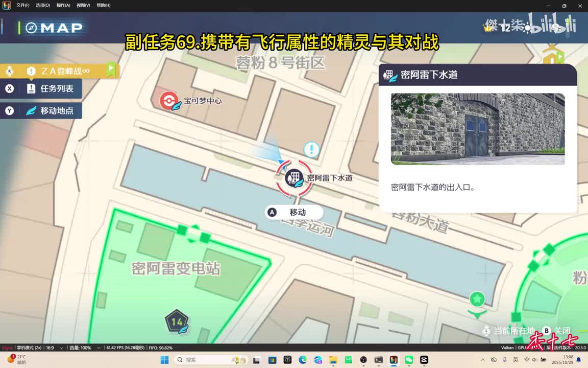Select the ZA登峰战∞ mission tag
588x368 pixels.
[x=59, y=71]
